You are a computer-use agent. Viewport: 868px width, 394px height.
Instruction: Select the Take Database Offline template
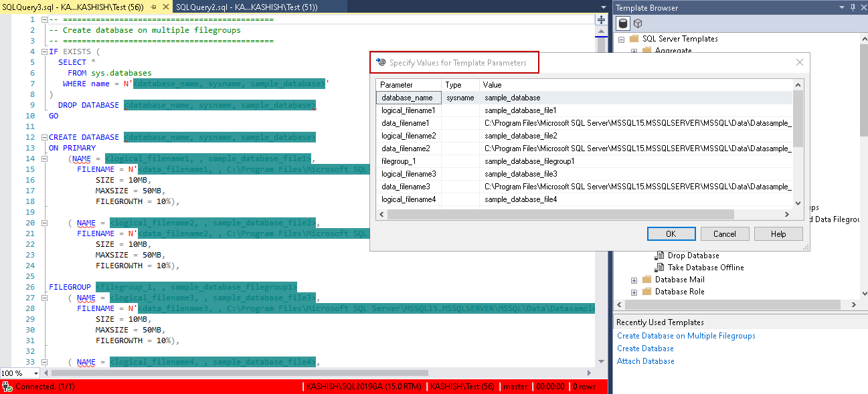pos(705,268)
